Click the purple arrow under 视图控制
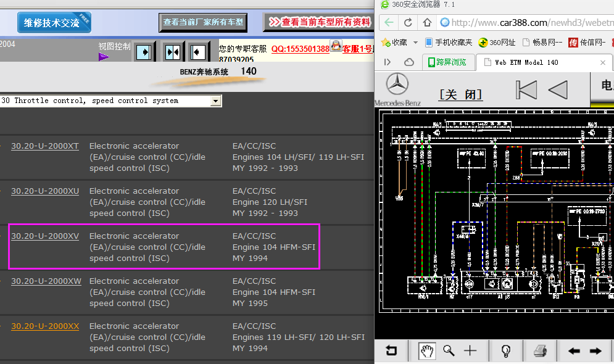The width and height of the screenshot is (614, 364). [x=104, y=57]
